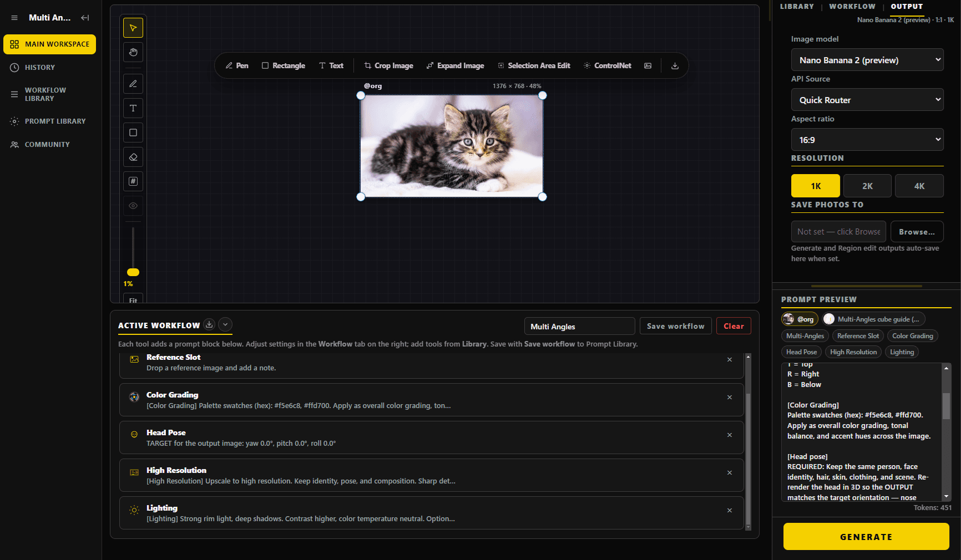The width and height of the screenshot is (961, 560).
Task: Click the download icon in canvas toolbar
Action: pos(675,65)
